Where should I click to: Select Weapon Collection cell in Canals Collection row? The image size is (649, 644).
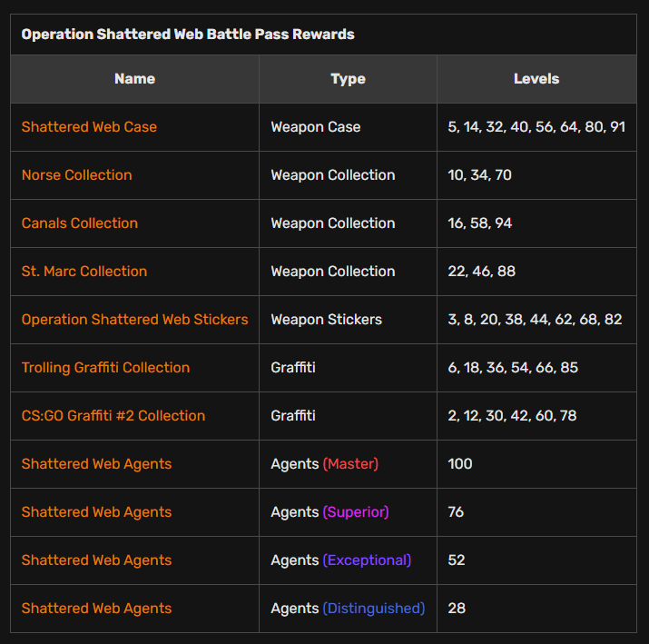(348, 223)
